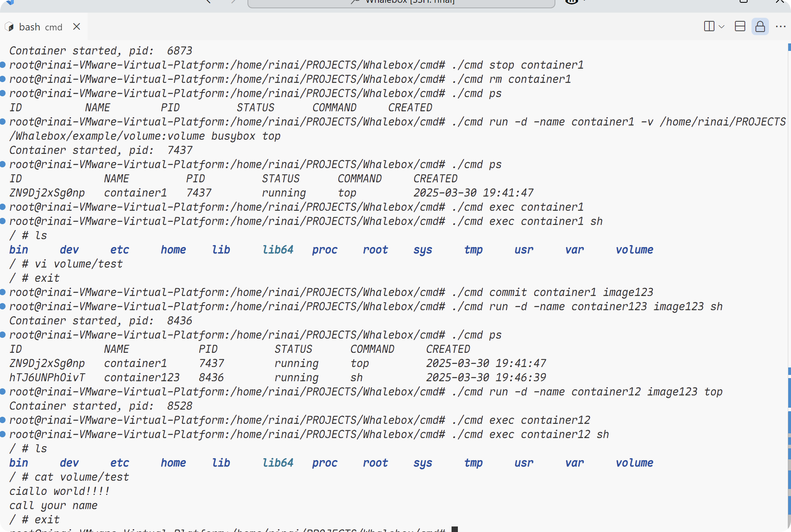Click command decoration beside './cmd commit container1 image123'

click(x=3, y=292)
